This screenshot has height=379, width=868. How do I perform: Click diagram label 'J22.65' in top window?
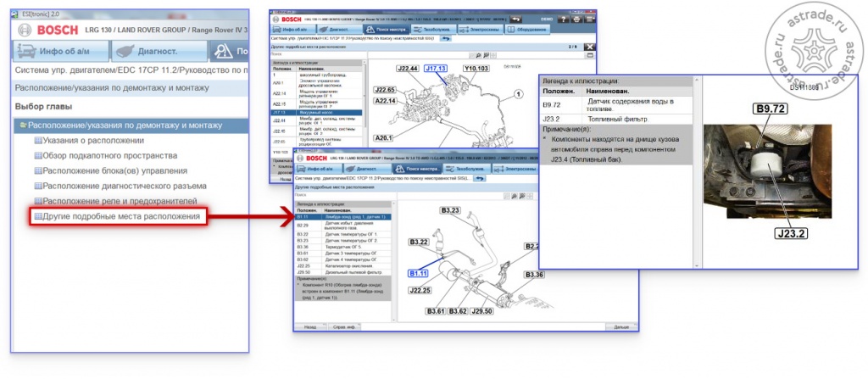click(386, 90)
